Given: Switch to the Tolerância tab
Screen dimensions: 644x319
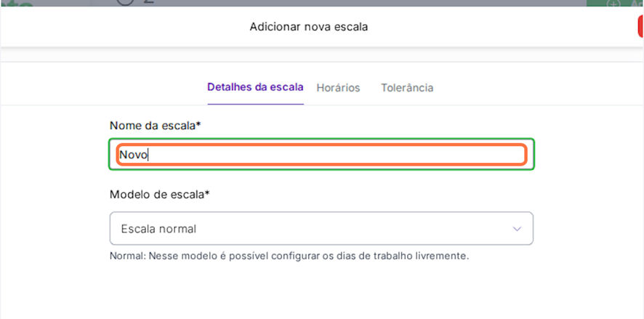Looking at the screenshot, I should click(407, 88).
